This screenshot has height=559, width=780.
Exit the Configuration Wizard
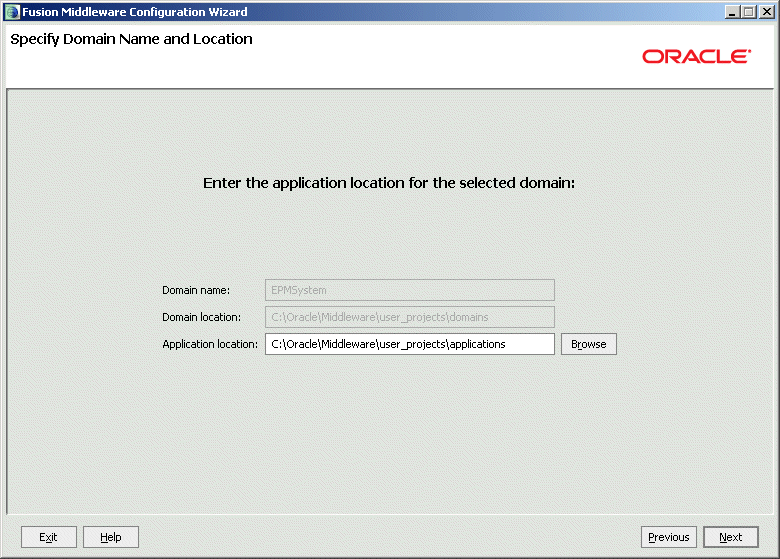49,537
